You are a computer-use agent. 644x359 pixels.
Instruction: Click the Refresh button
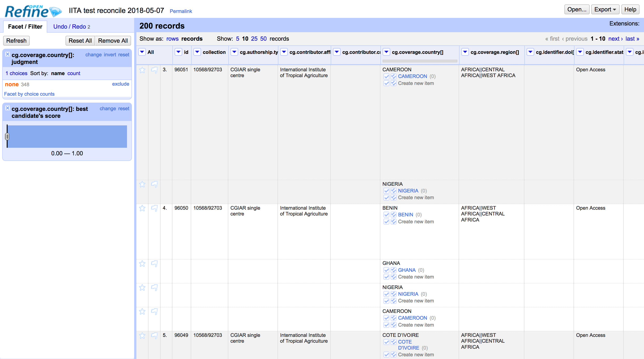pos(16,41)
